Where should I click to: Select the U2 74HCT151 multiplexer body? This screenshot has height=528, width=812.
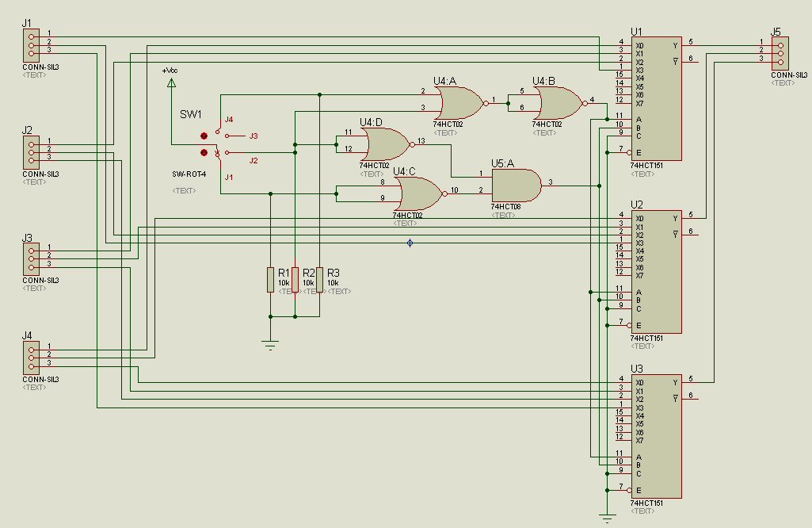[656, 271]
